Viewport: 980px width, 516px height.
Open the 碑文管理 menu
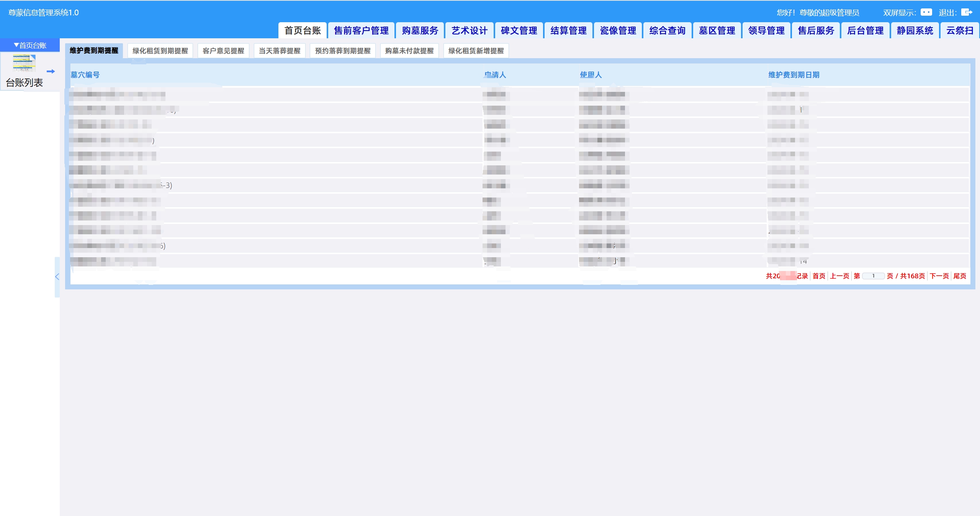coord(519,31)
